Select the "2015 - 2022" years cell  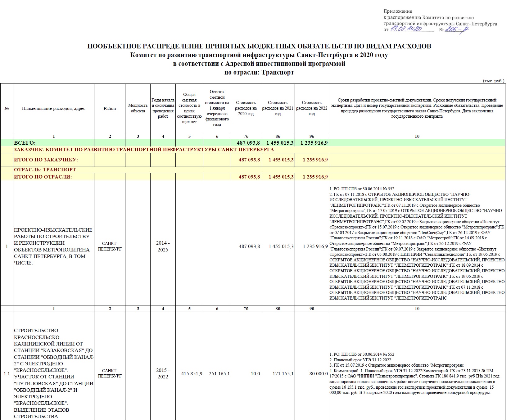click(x=163, y=374)
